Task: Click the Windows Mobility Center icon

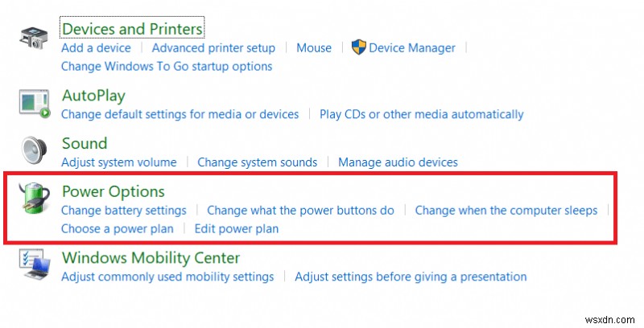Action: point(35,266)
